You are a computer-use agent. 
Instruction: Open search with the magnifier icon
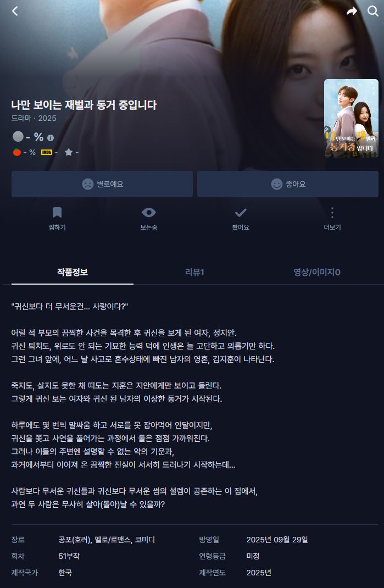[373, 11]
